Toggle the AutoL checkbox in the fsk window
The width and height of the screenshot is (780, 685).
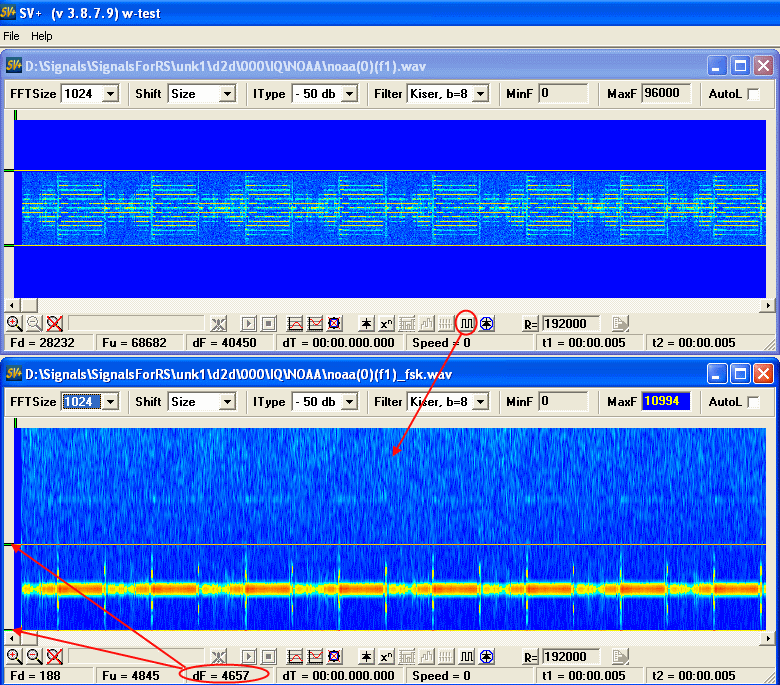coord(753,402)
